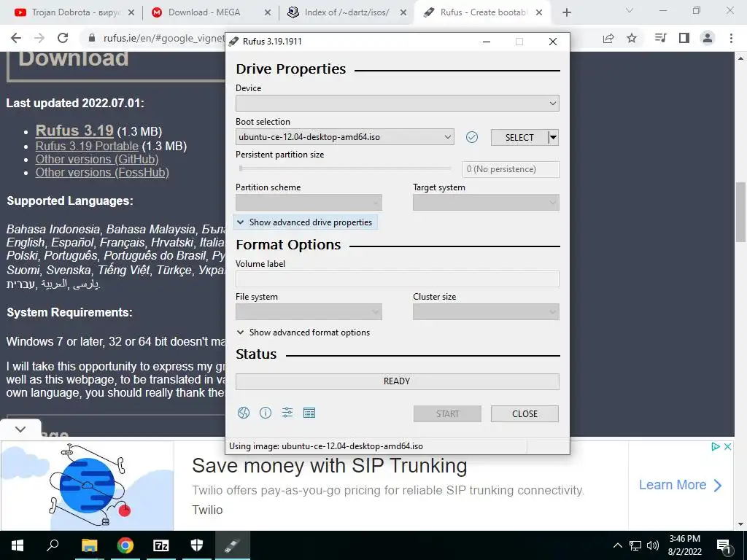Image resolution: width=747 pixels, height=560 pixels.
Task: Open Other versions (GitHub) link
Action: [x=97, y=159]
